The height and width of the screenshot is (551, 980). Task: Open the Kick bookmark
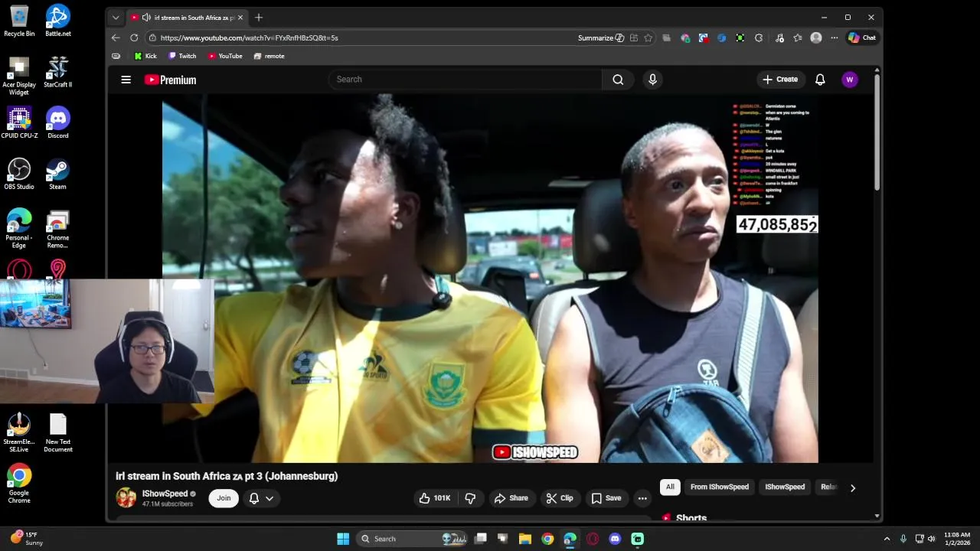pos(145,56)
